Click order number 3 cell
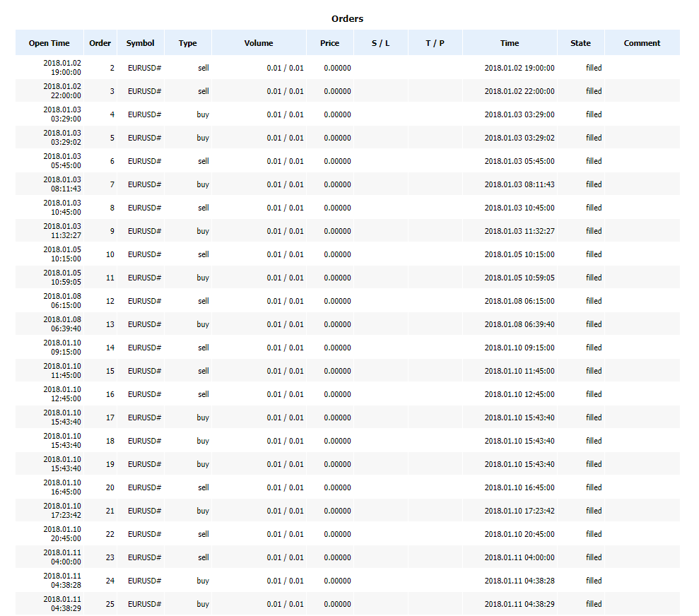 tap(100, 91)
